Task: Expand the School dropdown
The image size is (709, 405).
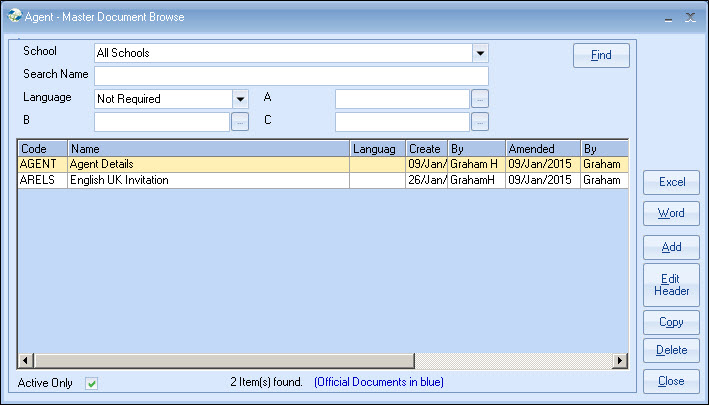Action: pos(480,53)
